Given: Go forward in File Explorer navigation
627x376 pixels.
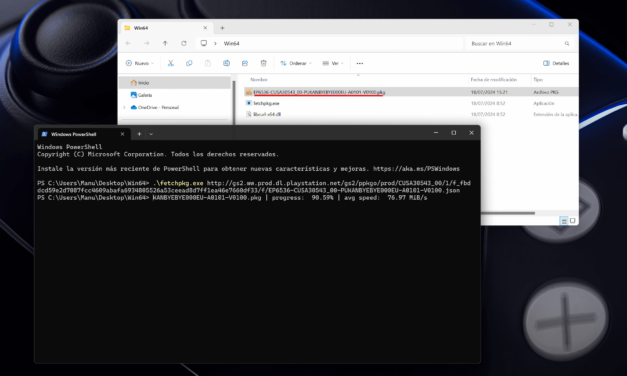Looking at the screenshot, I should coord(147,43).
